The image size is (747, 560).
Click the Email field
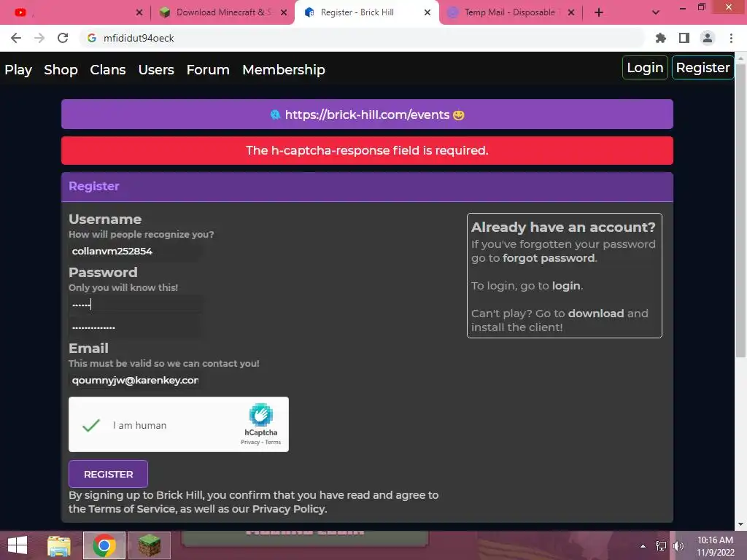click(135, 380)
